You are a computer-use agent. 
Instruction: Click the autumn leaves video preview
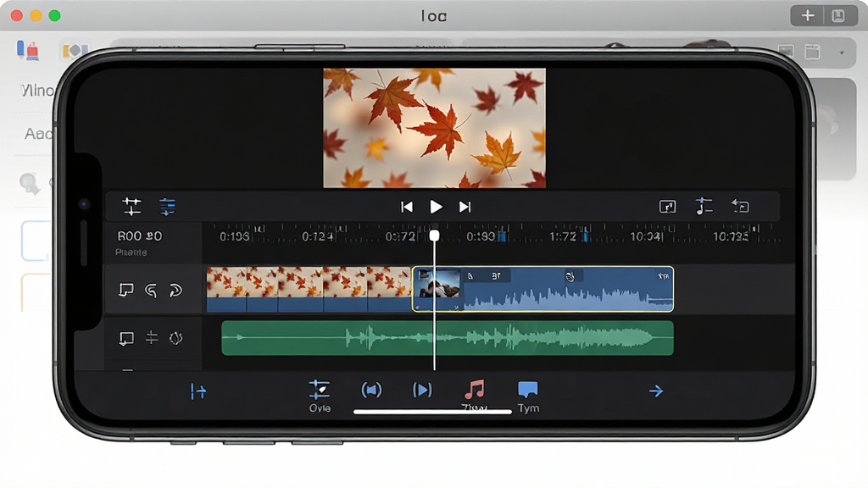point(435,128)
